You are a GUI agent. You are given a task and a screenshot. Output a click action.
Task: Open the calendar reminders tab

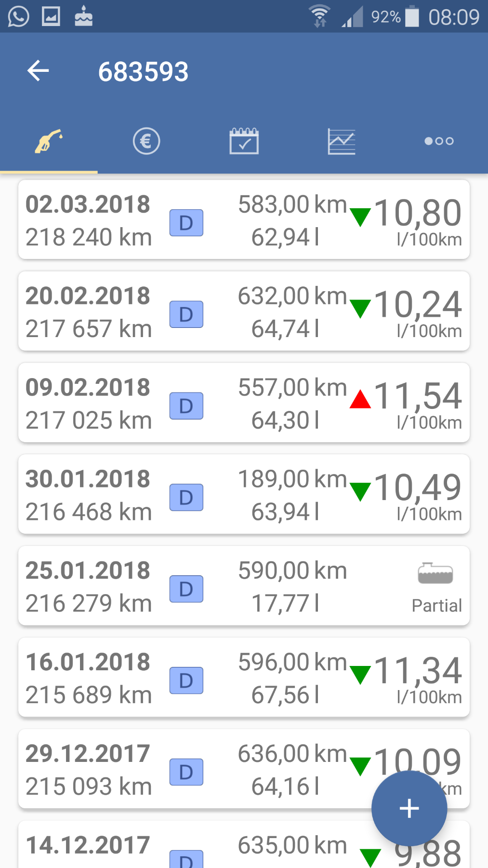[244, 141]
